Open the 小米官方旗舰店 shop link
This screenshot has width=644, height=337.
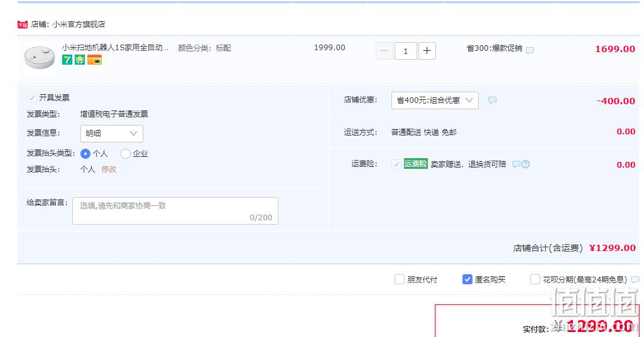[x=79, y=24]
